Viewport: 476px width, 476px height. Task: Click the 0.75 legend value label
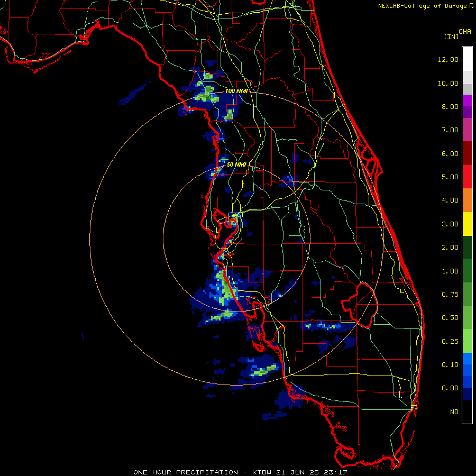[450, 295]
